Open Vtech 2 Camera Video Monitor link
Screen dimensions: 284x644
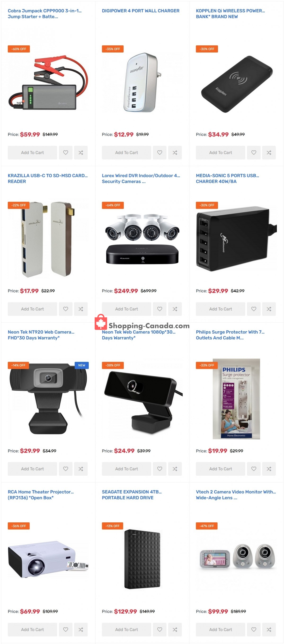click(x=236, y=495)
